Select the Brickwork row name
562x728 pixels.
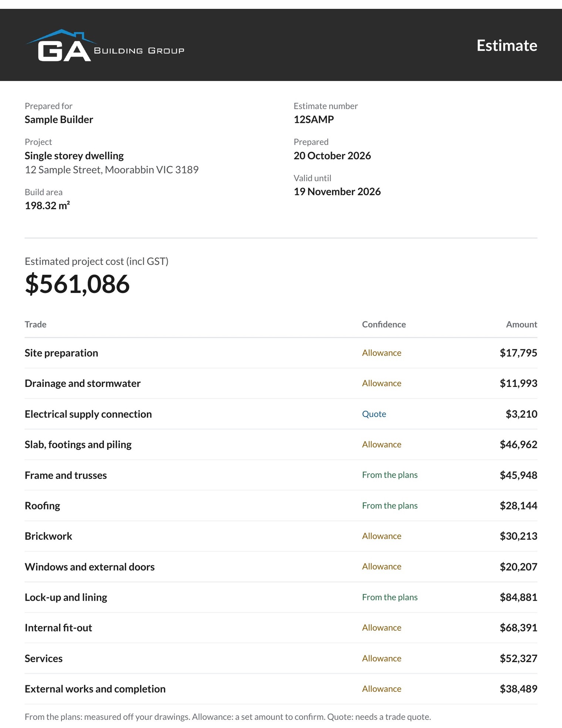[x=48, y=536]
